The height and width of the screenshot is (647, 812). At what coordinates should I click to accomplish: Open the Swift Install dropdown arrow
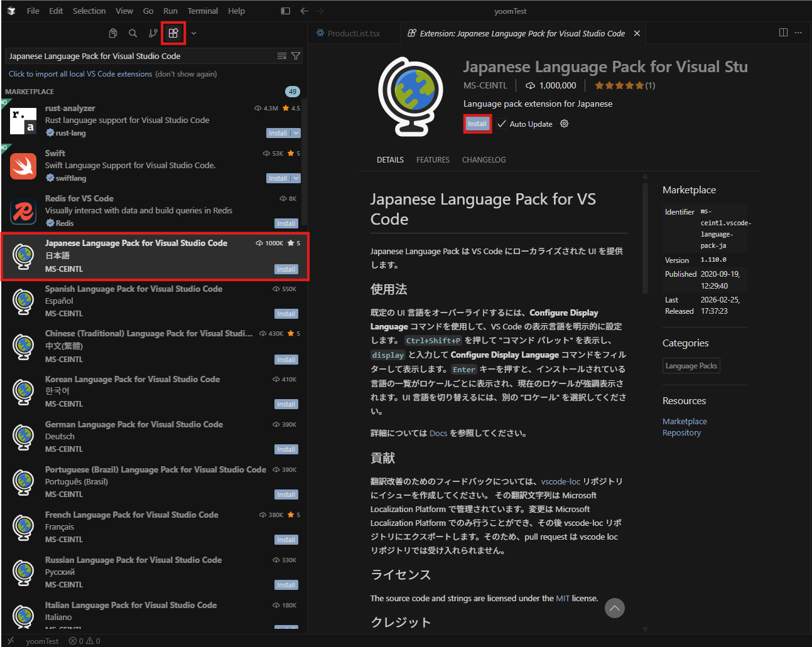tap(296, 178)
